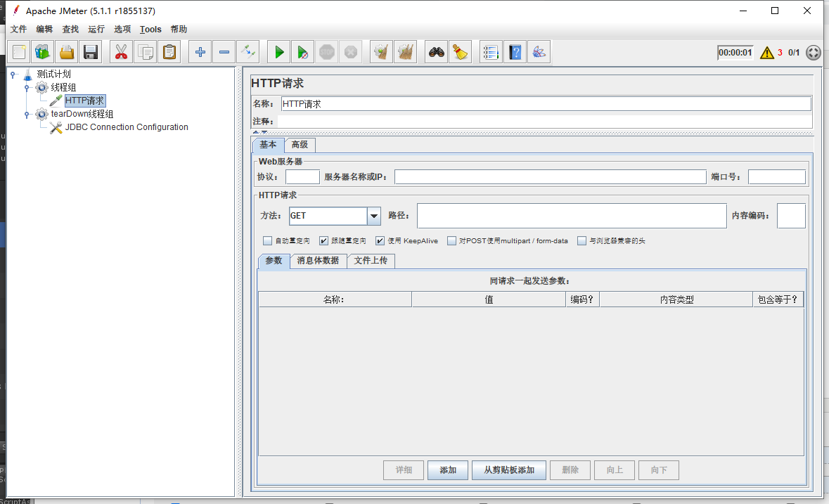The image size is (829, 504).
Task: Save test plan with floppy disk icon
Action: click(x=91, y=52)
